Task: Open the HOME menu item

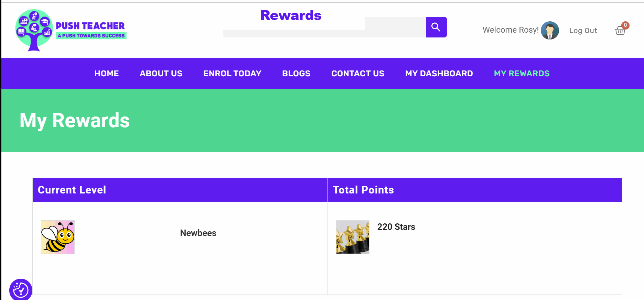Action: [x=107, y=73]
